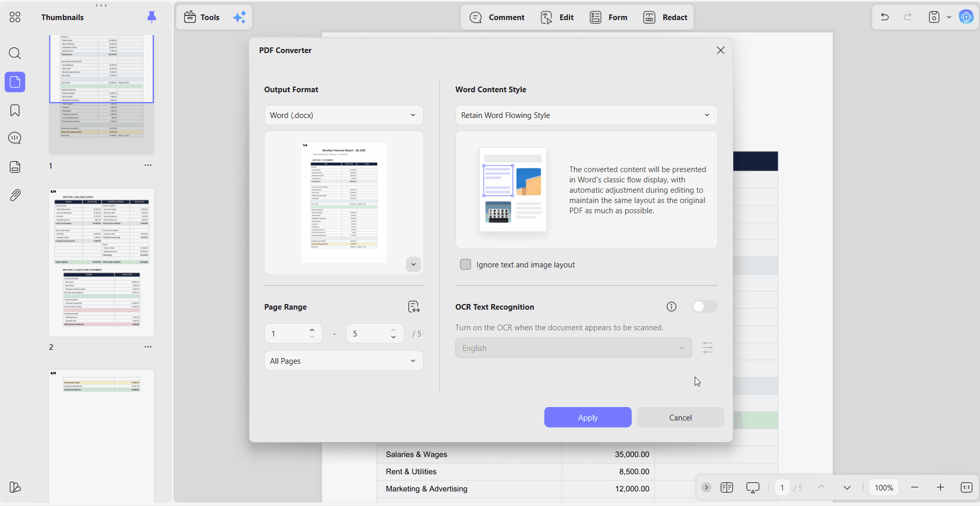Open page 2 thumbnail more options
Screen dimensions: 980x506
148,347
